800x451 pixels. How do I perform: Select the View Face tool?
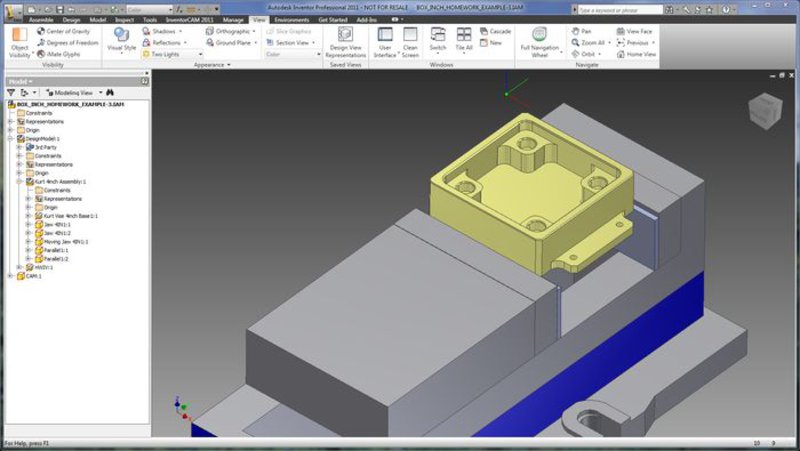point(635,31)
